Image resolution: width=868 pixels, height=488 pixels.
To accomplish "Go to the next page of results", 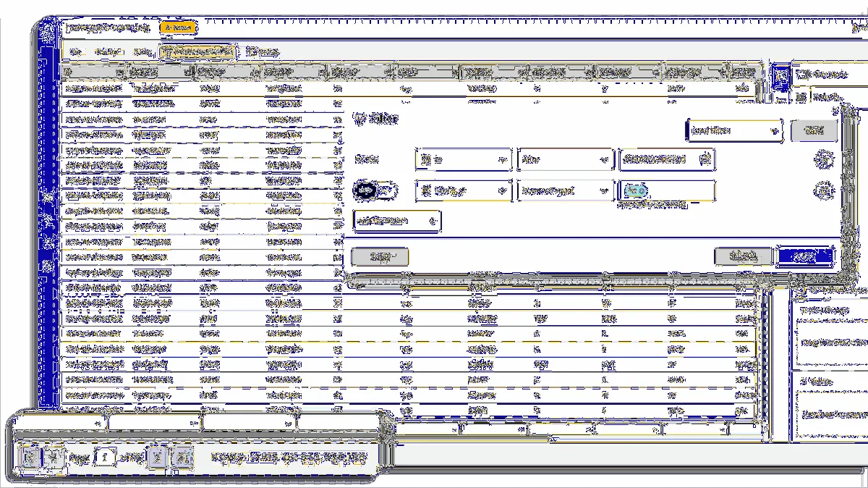I will pyautogui.click(x=158, y=457).
